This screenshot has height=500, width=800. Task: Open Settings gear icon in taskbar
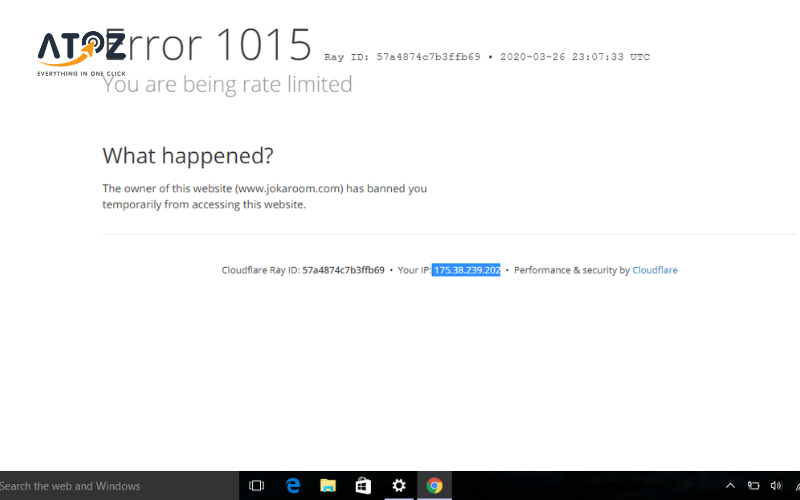[399, 486]
